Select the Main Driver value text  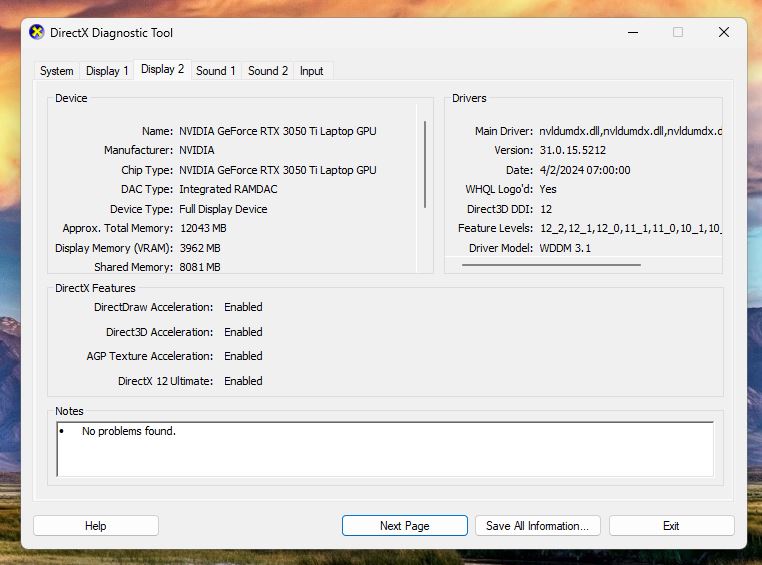(x=630, y=131)
